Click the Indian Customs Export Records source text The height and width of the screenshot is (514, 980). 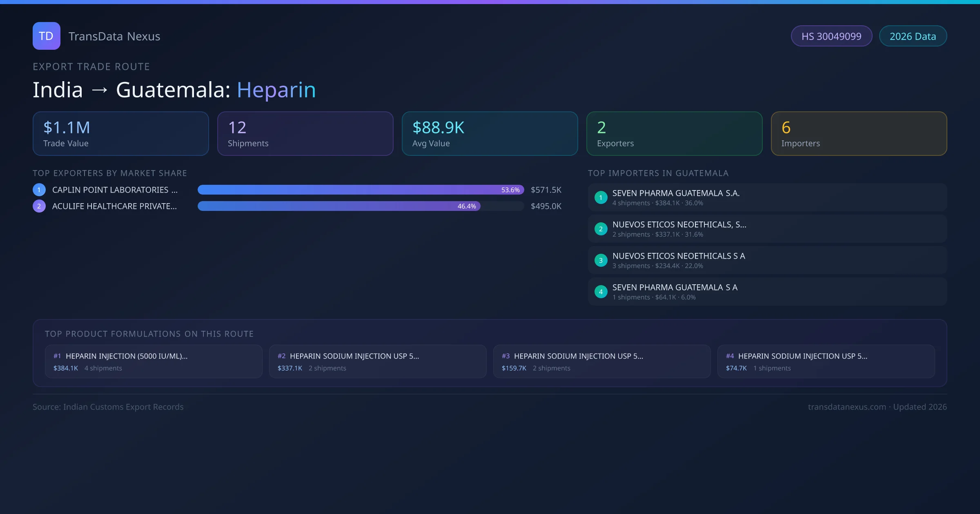[x=108, y=407]
